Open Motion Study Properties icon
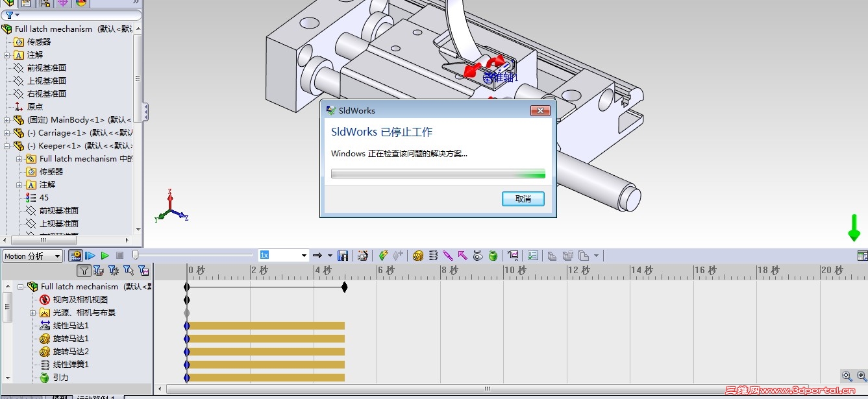The width and height of the screenshot is (868, 399). coord(533,256)
